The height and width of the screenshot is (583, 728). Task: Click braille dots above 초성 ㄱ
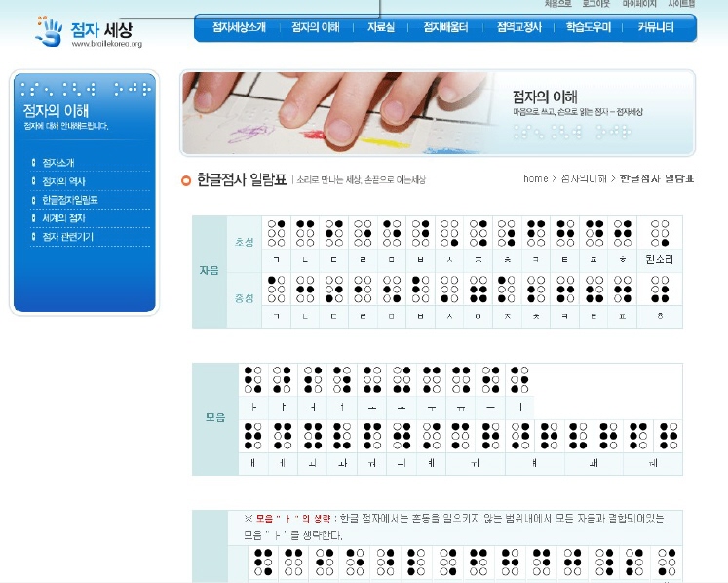click(276, 233)
